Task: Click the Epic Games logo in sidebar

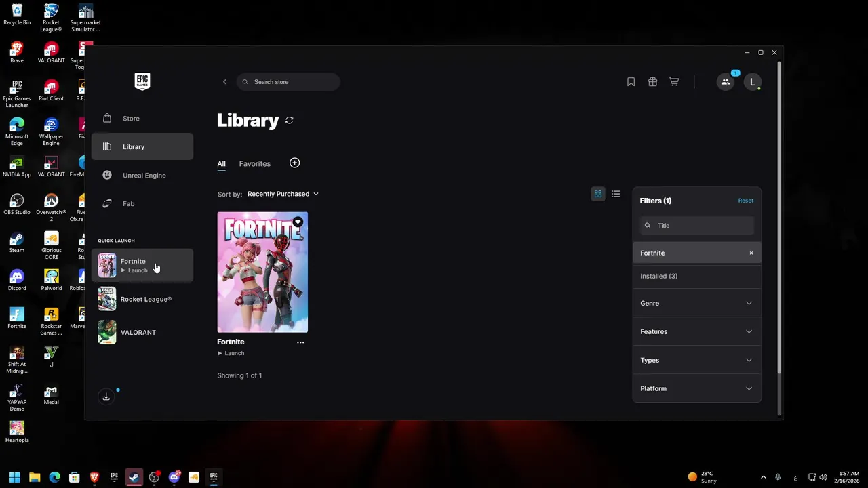Action: click(142, 81)
